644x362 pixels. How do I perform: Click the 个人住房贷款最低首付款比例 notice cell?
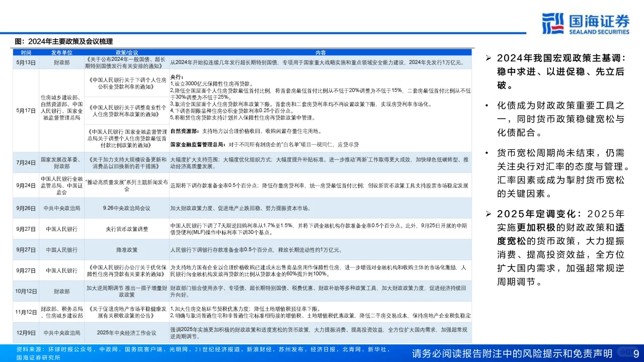click(x=127, y=139)
